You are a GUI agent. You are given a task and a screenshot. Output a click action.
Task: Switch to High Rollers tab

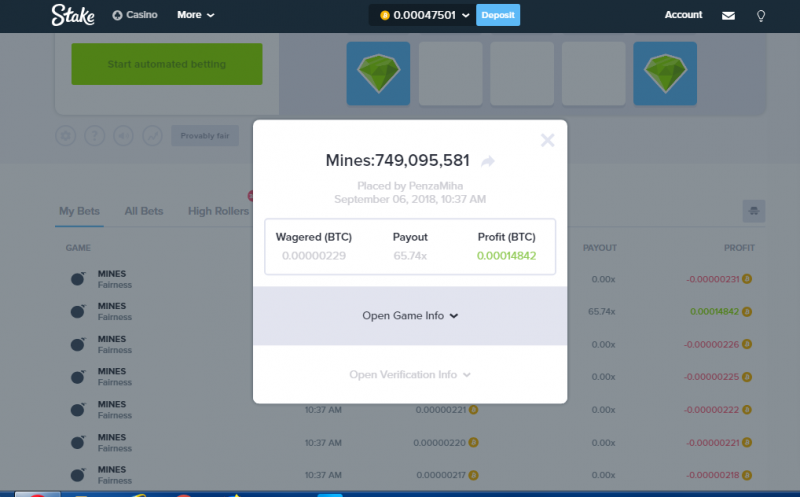218,211
